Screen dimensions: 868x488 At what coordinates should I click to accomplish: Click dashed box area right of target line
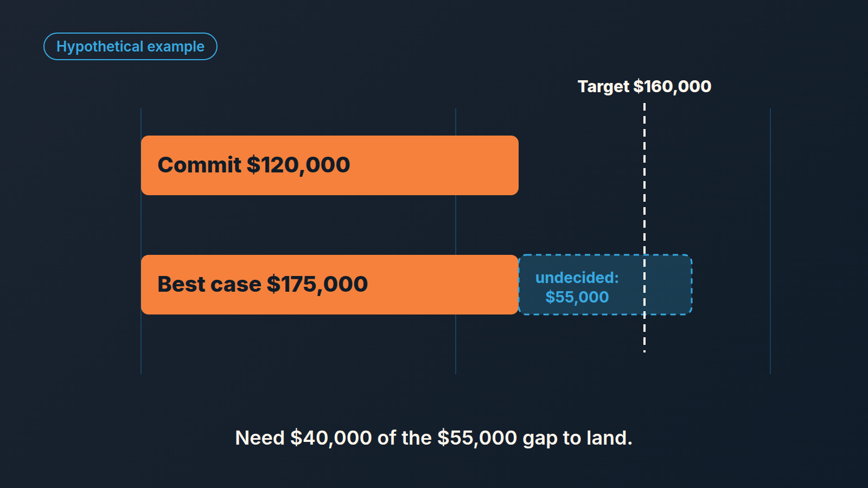[668, 285]
